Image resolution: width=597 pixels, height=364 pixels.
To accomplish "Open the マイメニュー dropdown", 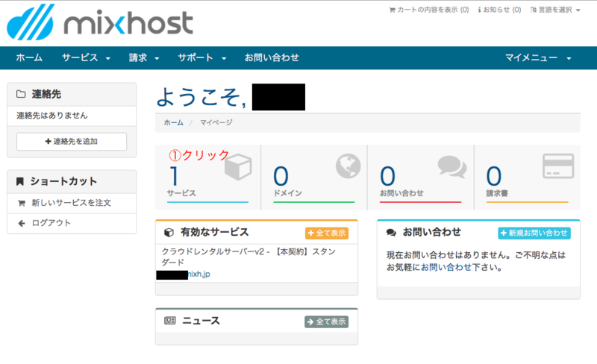I will pyautogui.click(x=538, y=58).
